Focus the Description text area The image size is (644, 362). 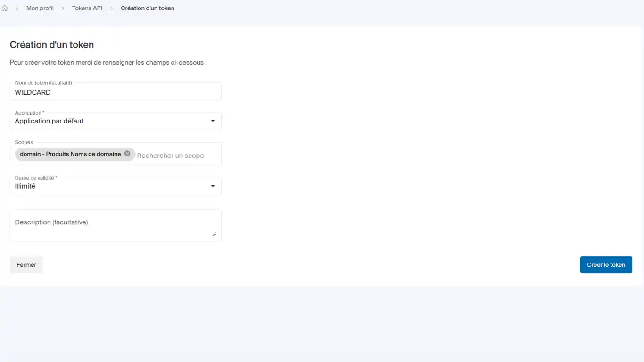[116, 226]
